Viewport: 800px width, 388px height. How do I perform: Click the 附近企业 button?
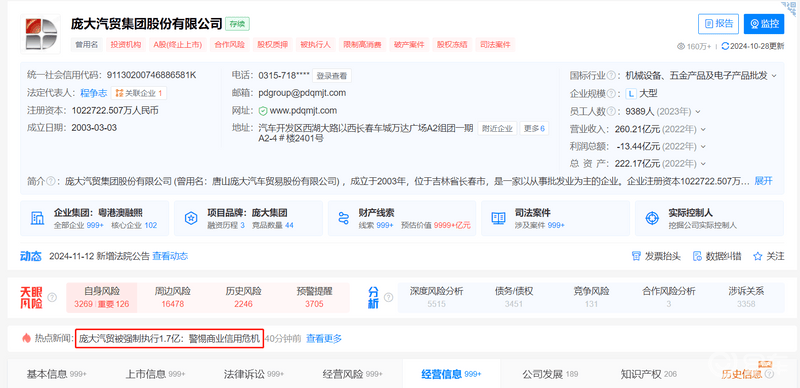[497, 128]
